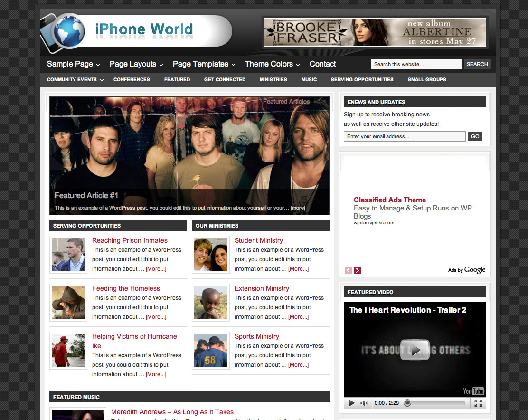The height and width of the screenshot is (420, 528).
Task: Click [More...] under Extension Ministry
Action: [x=298, y=317]
